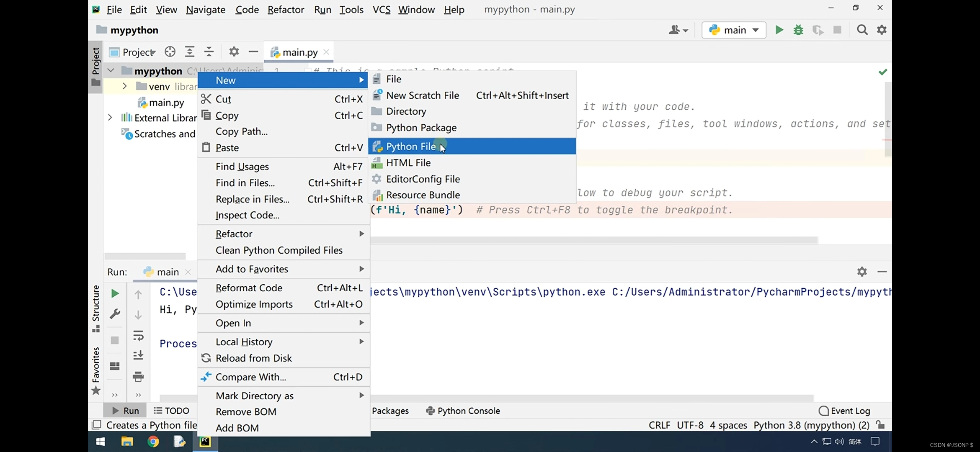This screenshot has width=980, height=452.
Task: Open Python Packages tab
Action: (x=390, y=411)
